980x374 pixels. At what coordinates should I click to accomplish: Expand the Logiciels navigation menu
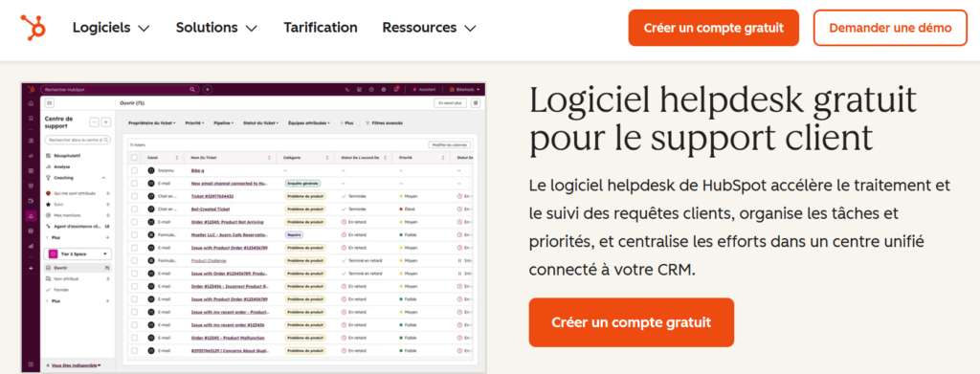pyautogui.click(x=111, y=28)
